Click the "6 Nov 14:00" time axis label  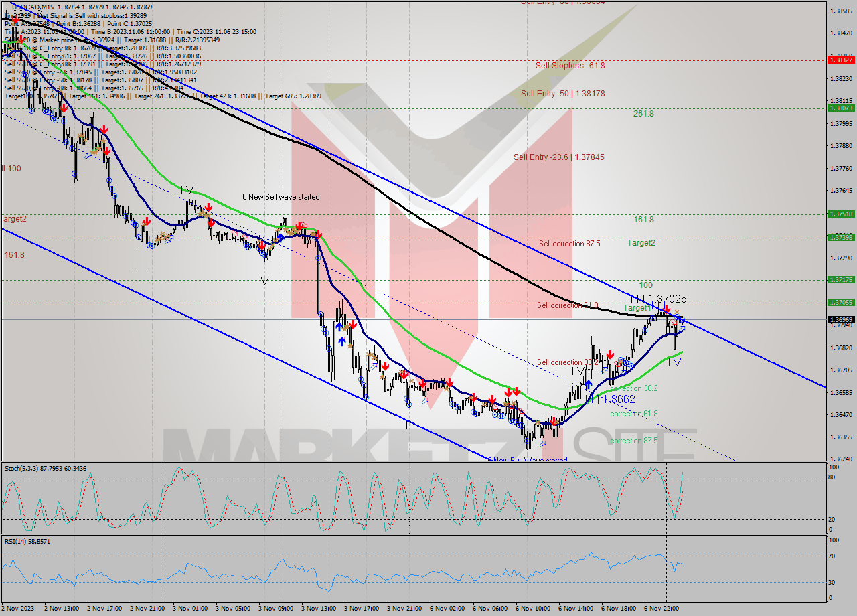[x=577, y=609]
